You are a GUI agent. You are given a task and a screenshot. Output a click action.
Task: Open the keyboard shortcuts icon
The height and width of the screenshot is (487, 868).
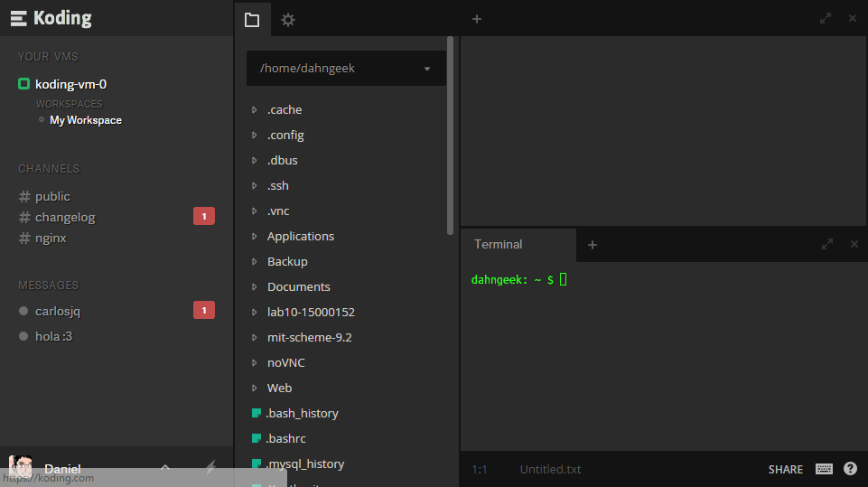pos(824,469)
